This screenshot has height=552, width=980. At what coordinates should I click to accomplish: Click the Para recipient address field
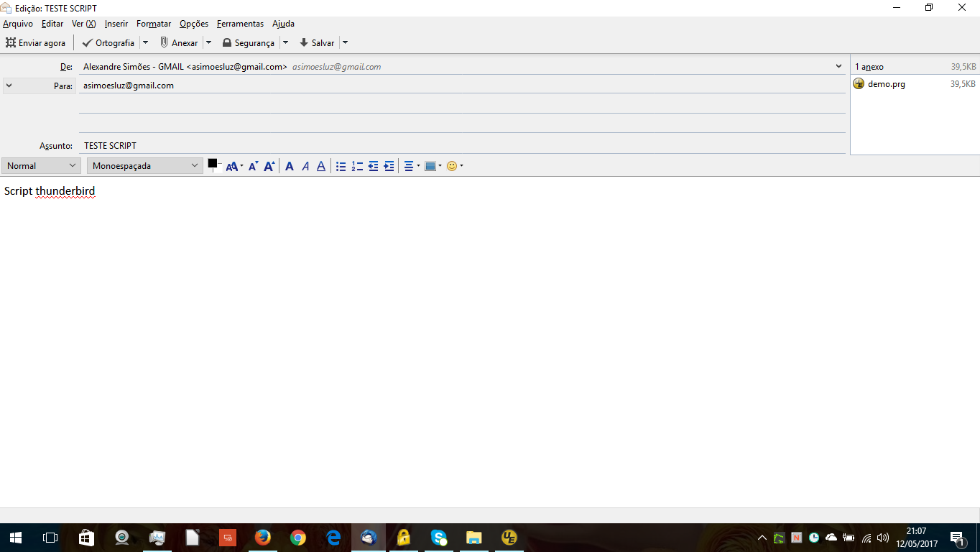pos(462,86)
